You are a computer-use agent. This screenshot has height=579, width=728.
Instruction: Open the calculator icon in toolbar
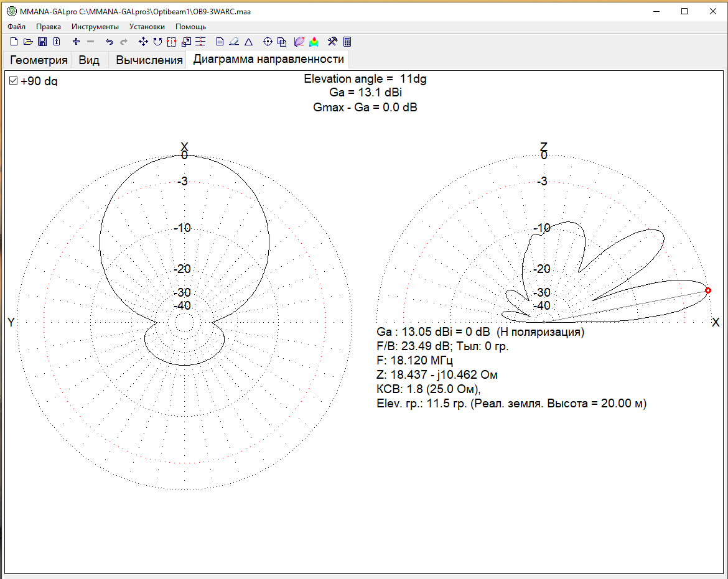point(347,42)
